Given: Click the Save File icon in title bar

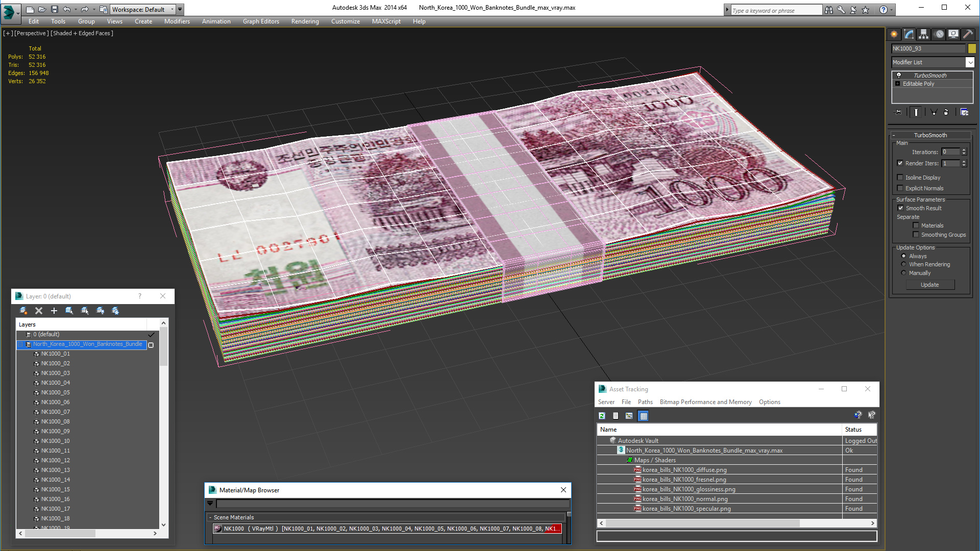Looking at the screenshot, I should 54,9.
